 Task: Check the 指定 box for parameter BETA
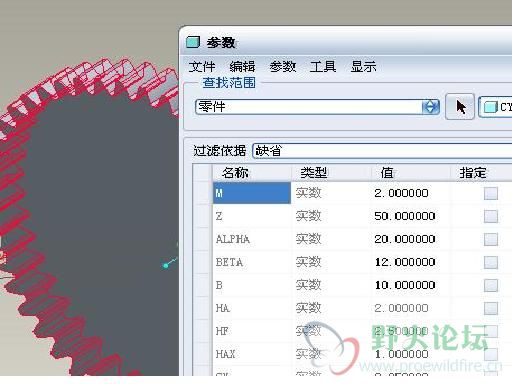point(491,262)
